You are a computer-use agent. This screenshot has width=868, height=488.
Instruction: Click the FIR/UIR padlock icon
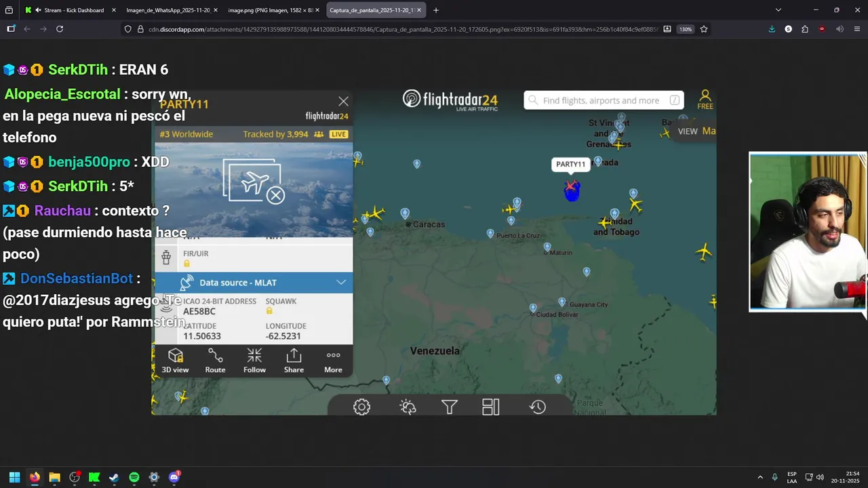[x=186, y=264]
